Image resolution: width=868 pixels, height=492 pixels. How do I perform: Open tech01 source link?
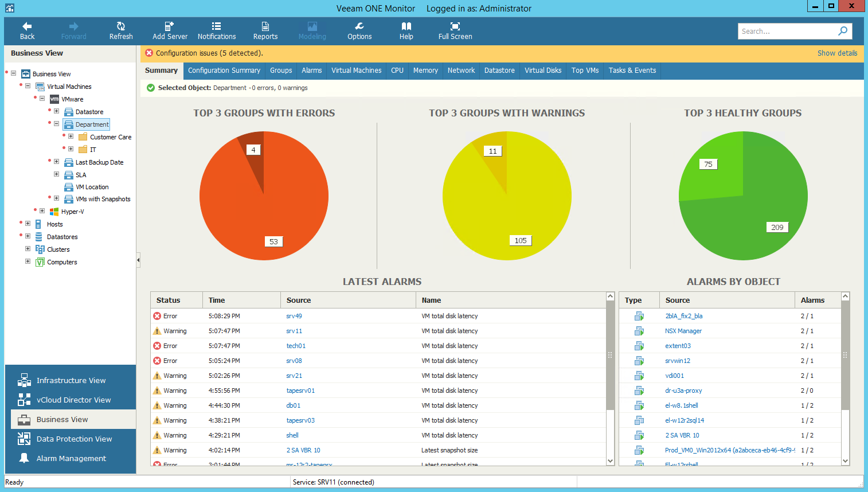296,346
